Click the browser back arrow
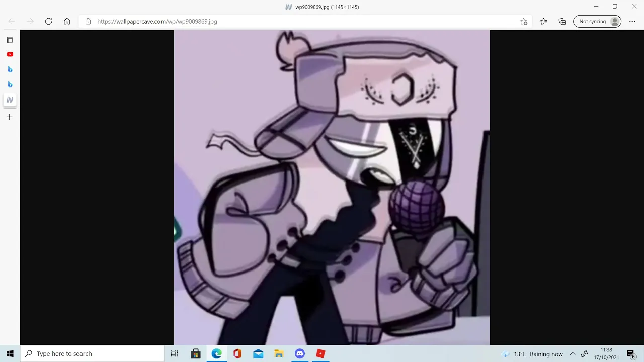The height and width of the screenshot is (362, 644). (12, 22)
